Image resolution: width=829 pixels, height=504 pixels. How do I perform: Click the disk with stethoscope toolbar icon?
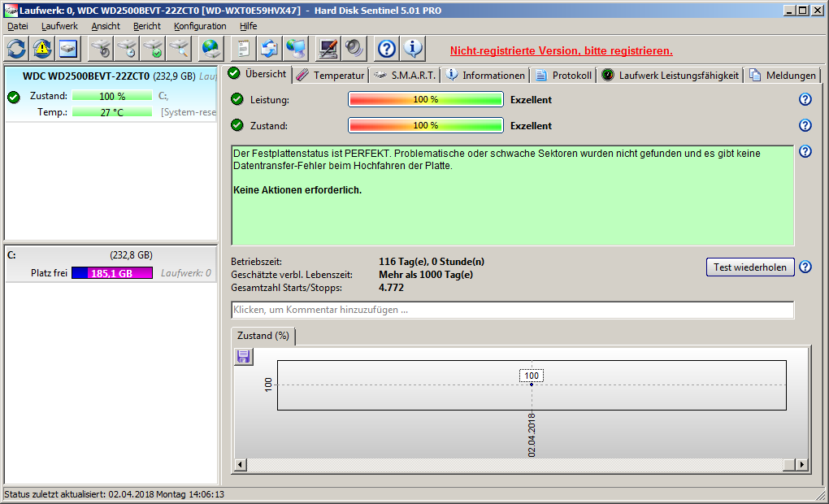(101, 49)
